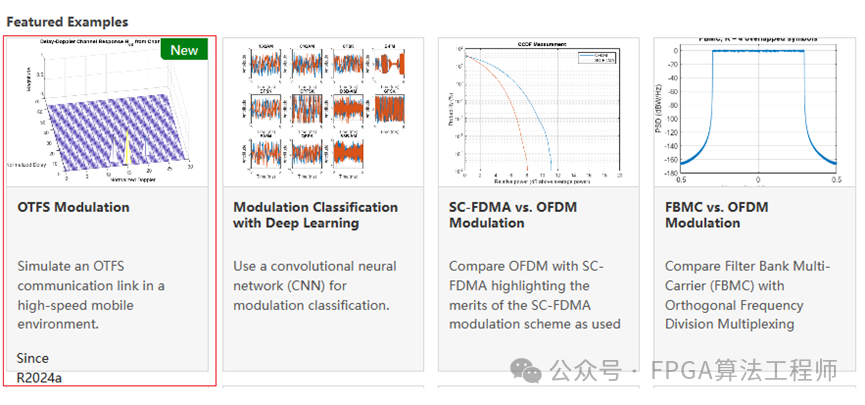Click Modulation Classification with Deep Learning title
The image size is (865, 405).
(x=316, y=215)
